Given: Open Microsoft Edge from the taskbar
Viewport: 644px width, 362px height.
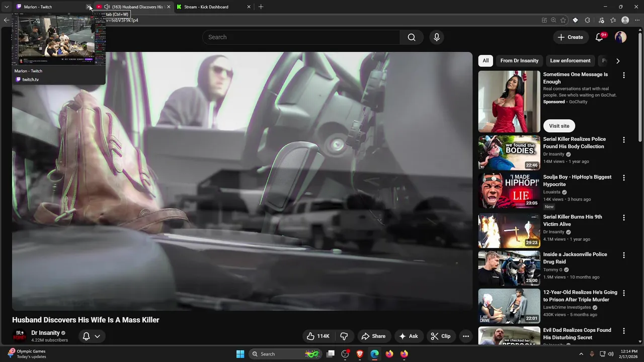Looking at the screenshot, I should click(374, 354).
